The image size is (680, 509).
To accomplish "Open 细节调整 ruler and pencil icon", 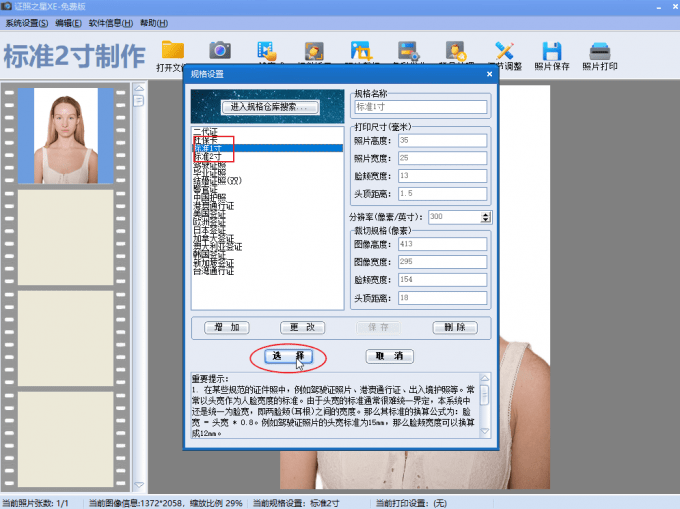I will pyautogui.click(x=504, y=51).
